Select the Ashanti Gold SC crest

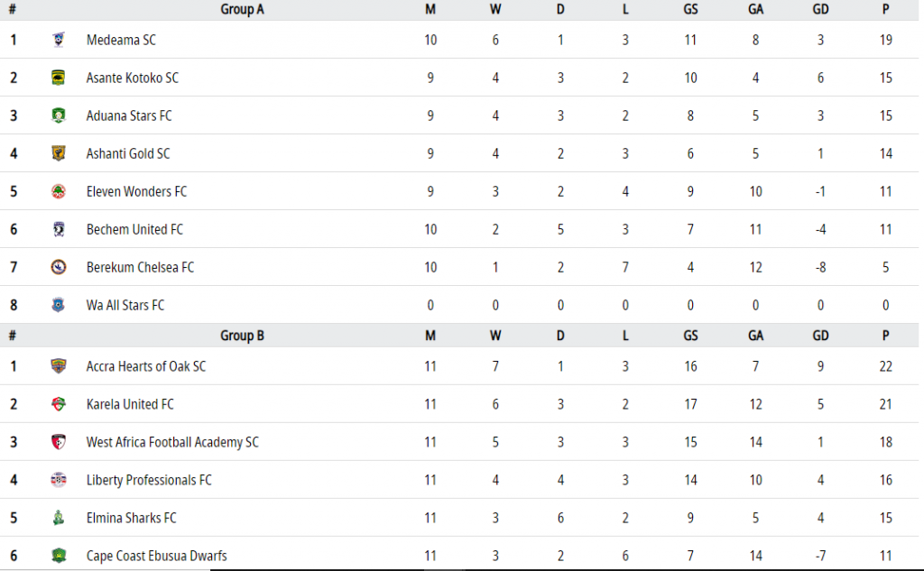58,153
